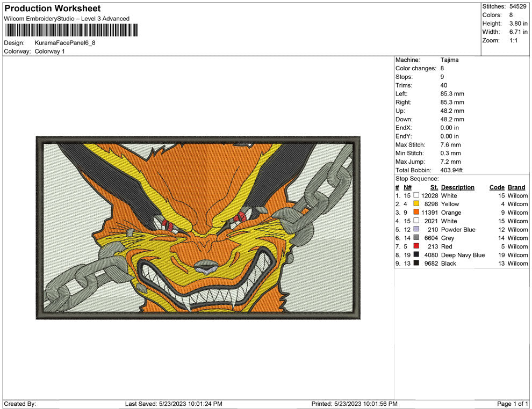This screenshot has width=532, height=409.
Task: Click the orange thread color swatch
Action: tap(416, 212)
